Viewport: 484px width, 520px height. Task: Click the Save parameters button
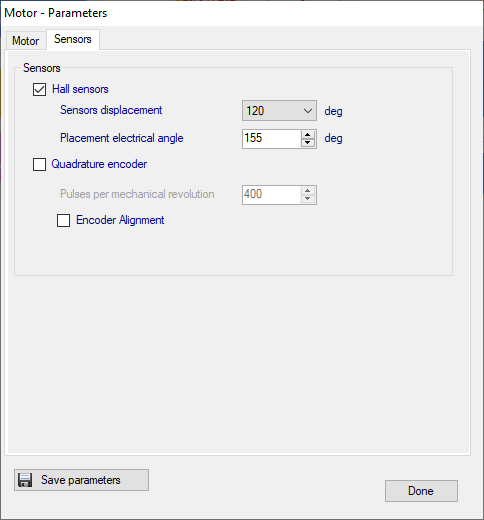click(81, 480)
